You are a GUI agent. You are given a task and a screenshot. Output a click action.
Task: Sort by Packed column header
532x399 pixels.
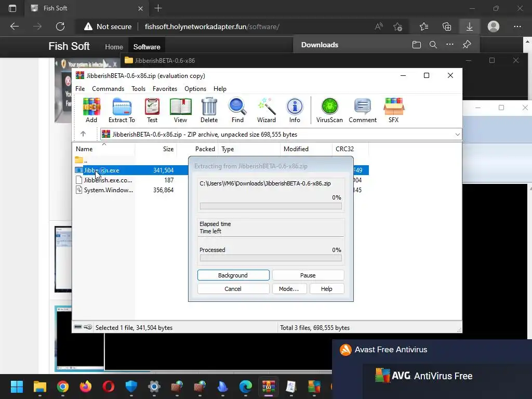point(198,149)
